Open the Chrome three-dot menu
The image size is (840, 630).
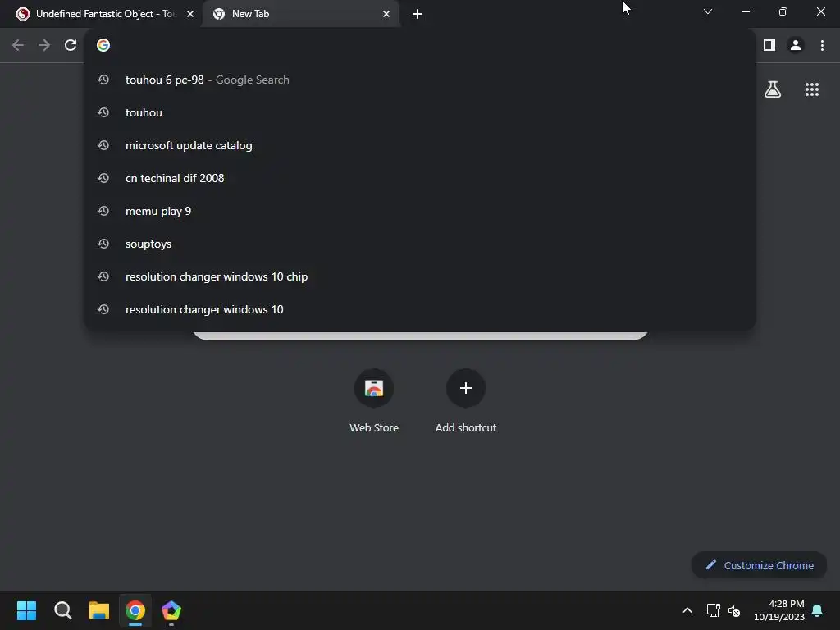coord(822,46)
